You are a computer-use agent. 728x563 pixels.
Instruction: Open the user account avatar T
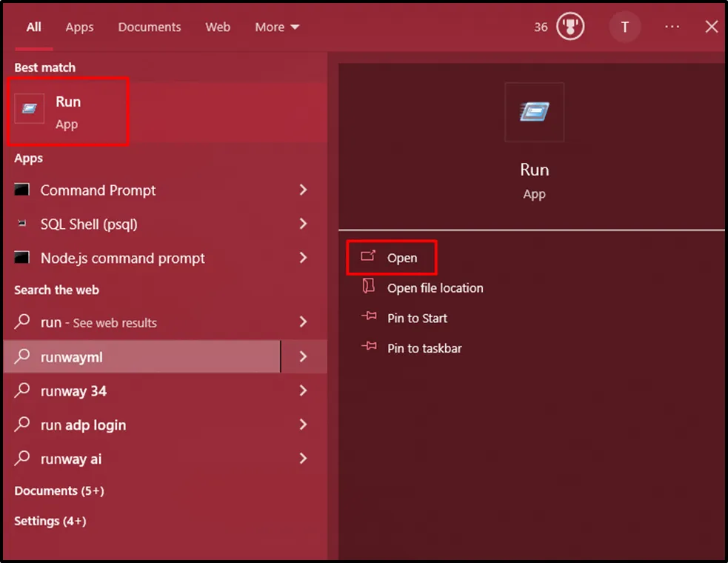click(x=624, y=27)
